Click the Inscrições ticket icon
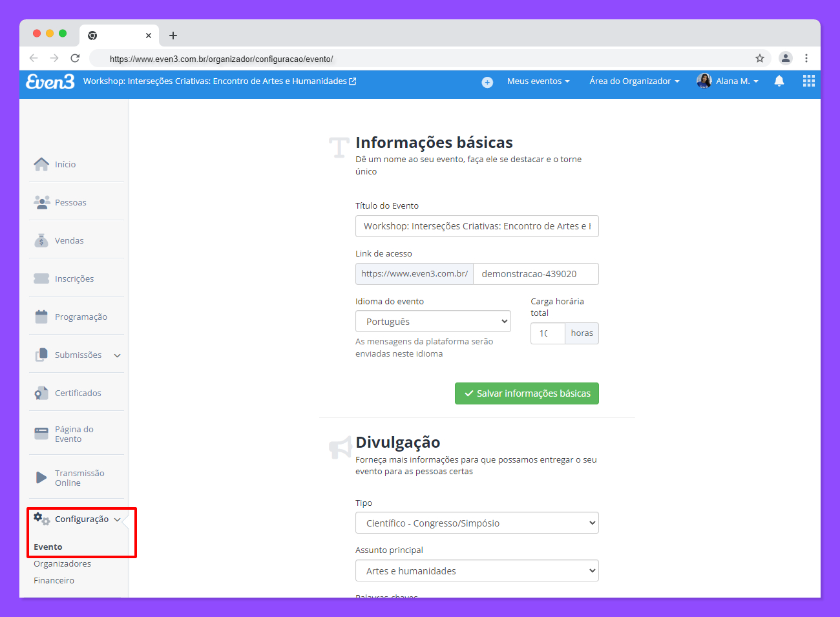This screenshot has height=617, width=840. (x=41, y=278)
